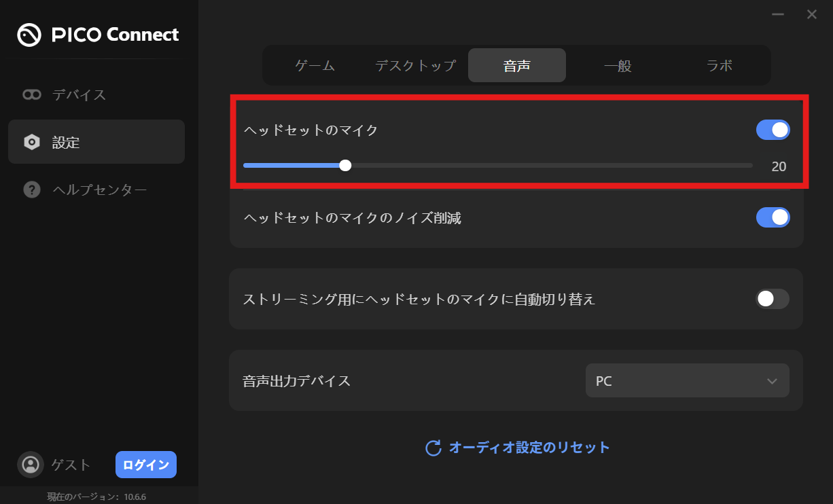This screenshot has width=833, height=504.
Task: Click the PICO Connect logo icon
Action: pos(29,35)
